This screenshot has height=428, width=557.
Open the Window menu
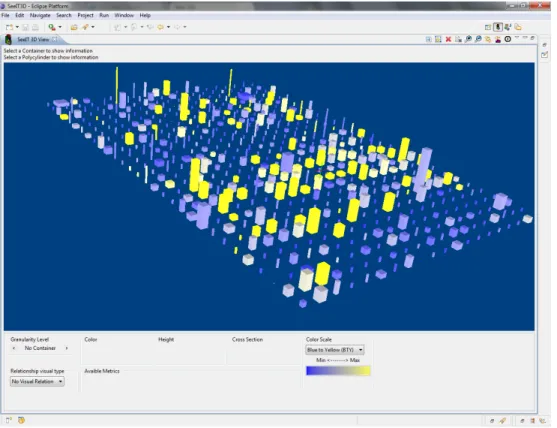tap(124, 15)
